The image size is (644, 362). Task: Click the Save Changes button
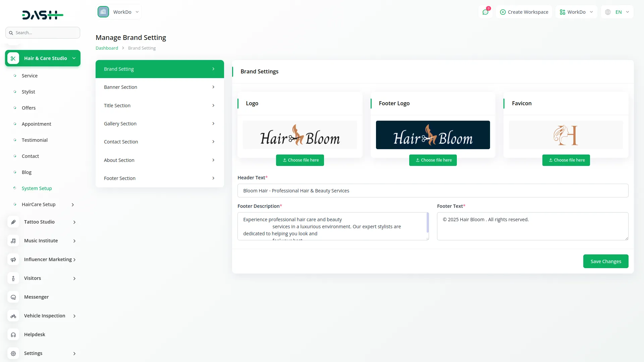(x=606, y=261)
